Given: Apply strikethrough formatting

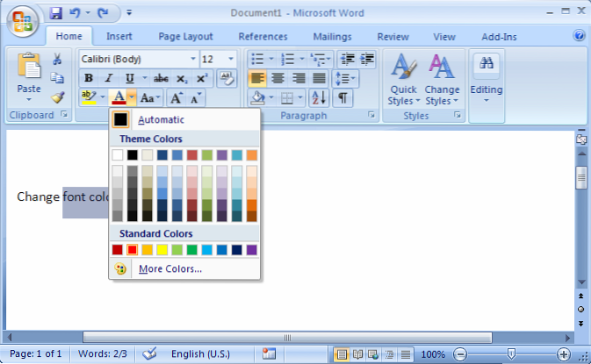Looking at the screenshot, I should (x=160, y=78).
